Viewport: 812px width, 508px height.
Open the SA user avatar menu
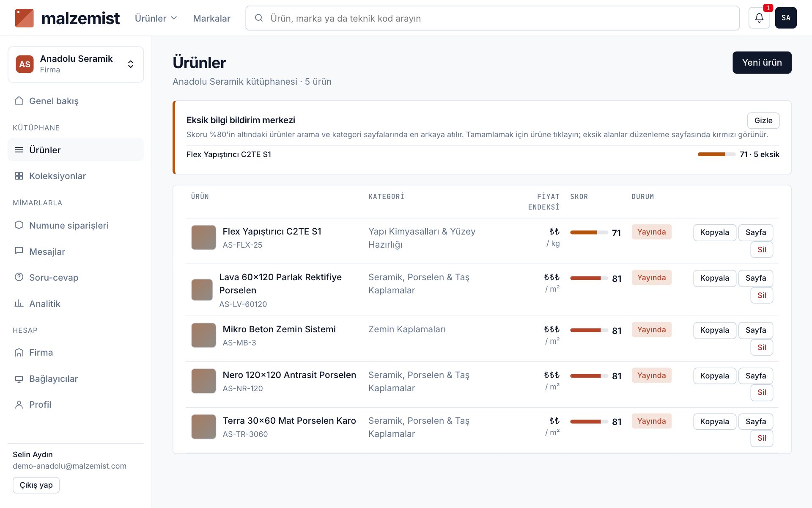pyautogui.click(x=786, y=18)
